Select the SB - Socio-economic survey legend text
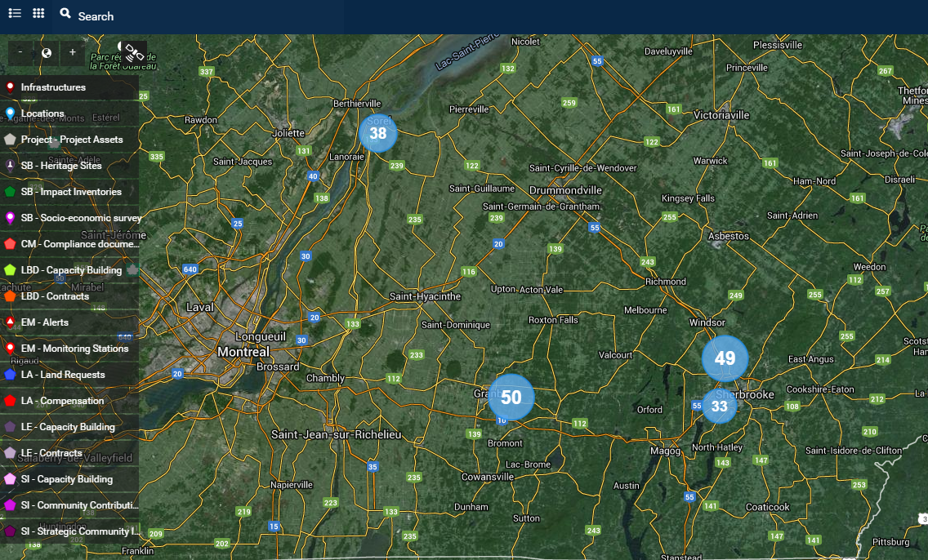928x560 pixels. coord(81,218)
